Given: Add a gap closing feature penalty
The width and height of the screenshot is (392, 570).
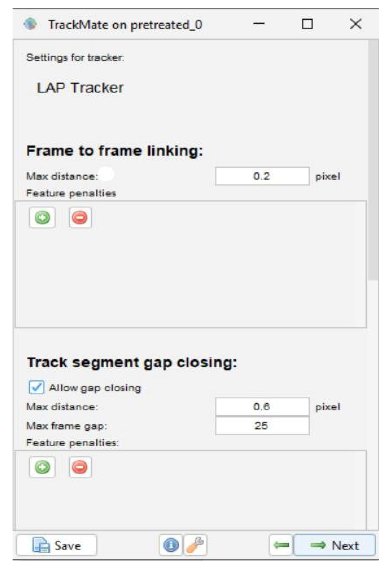Looking at the screenshot, I should (x=42, y=467).
